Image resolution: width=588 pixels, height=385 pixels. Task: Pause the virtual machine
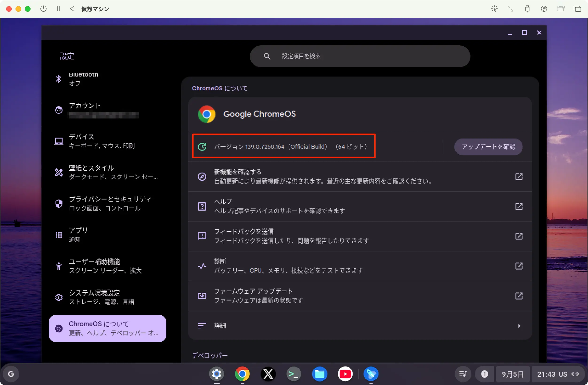[x=58, y=9]
